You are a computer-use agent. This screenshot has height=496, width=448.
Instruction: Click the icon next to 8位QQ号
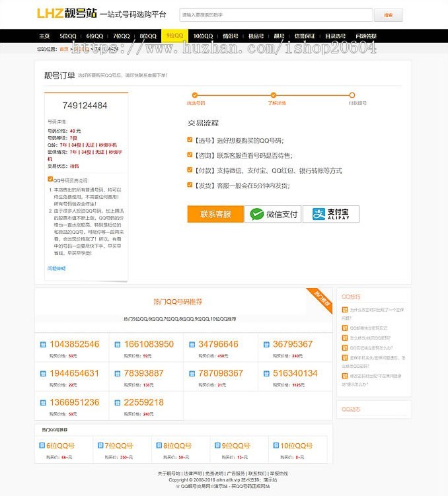159,445
